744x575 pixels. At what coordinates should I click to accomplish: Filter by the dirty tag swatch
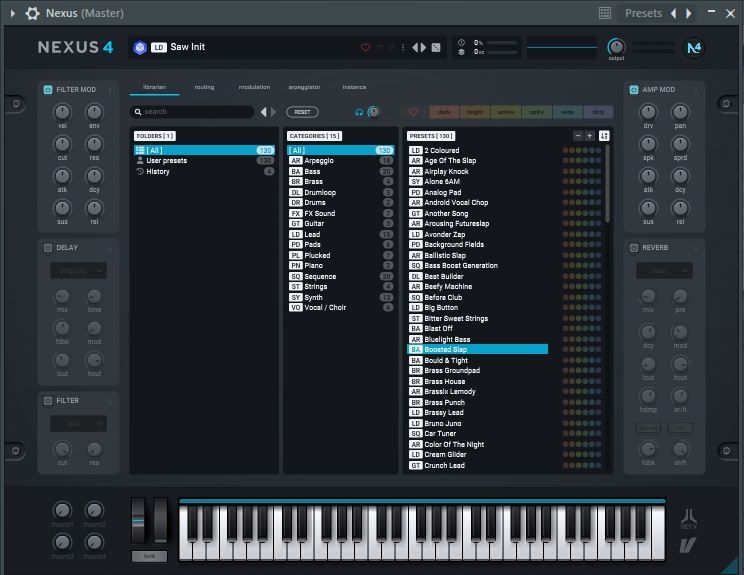coord(598,112)
